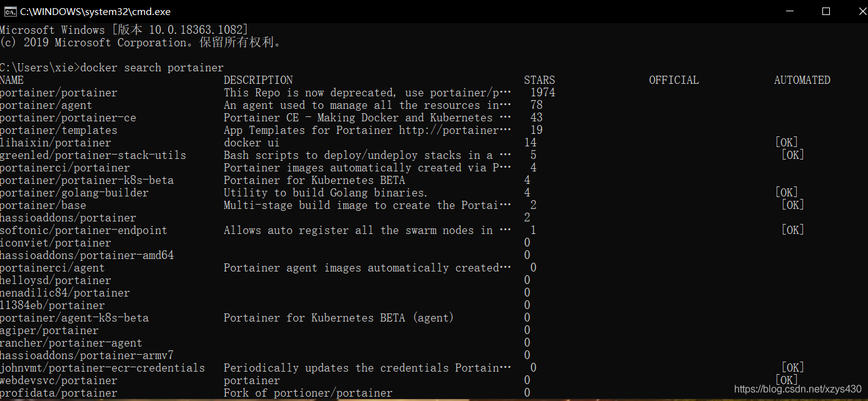Click the window title C:\WINDOWS\system32\cmd.exe
The image size is (868, 401).
(95, 11)
